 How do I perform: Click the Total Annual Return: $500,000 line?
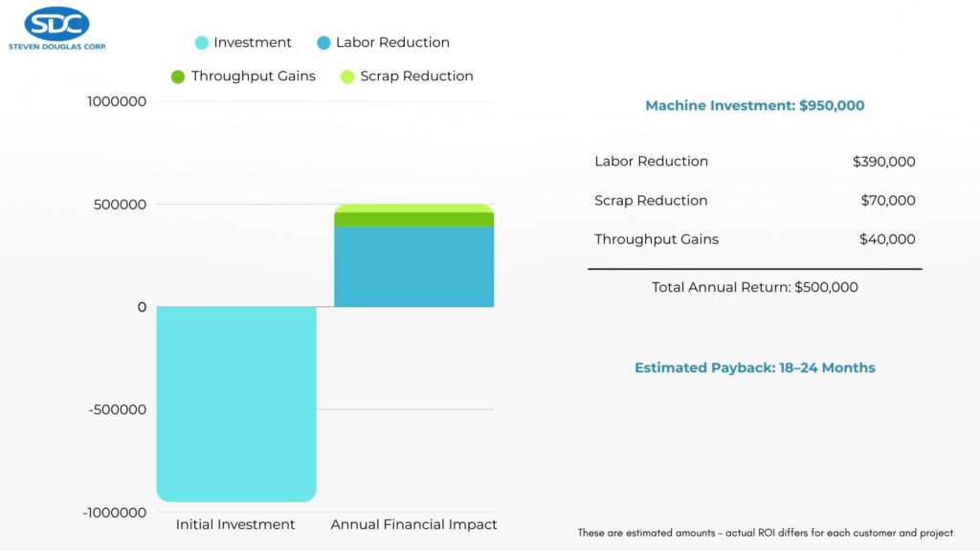(754, 287)
